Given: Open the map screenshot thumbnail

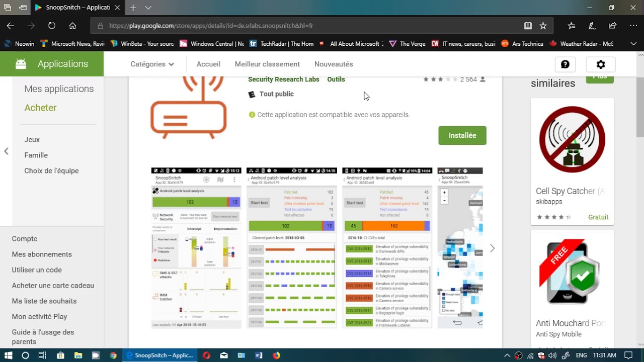Looking at the screenshot, I should 460,248.
